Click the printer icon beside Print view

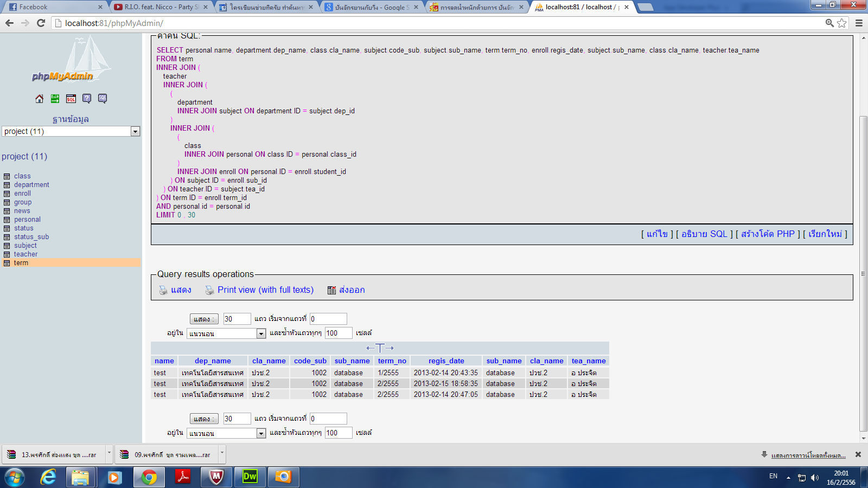pyautogui.click(x=209, y=290)
